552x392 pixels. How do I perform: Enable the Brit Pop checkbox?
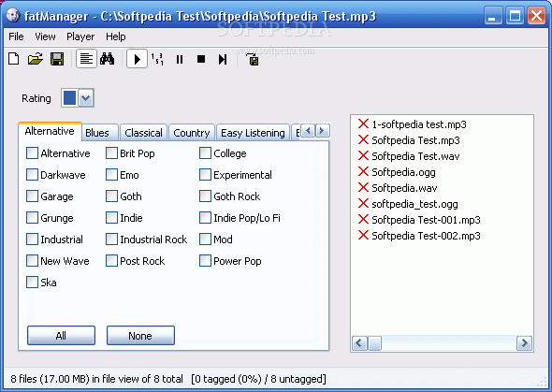pos(111,153)
